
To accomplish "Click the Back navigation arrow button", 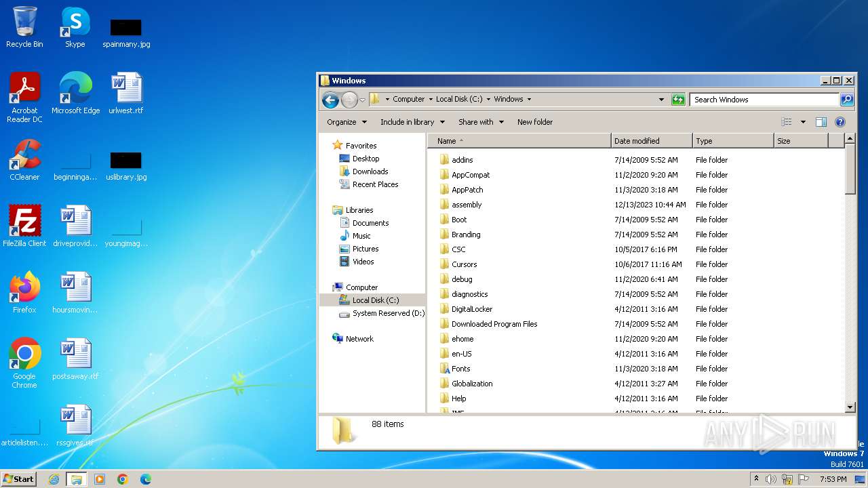I will [330, 100].
